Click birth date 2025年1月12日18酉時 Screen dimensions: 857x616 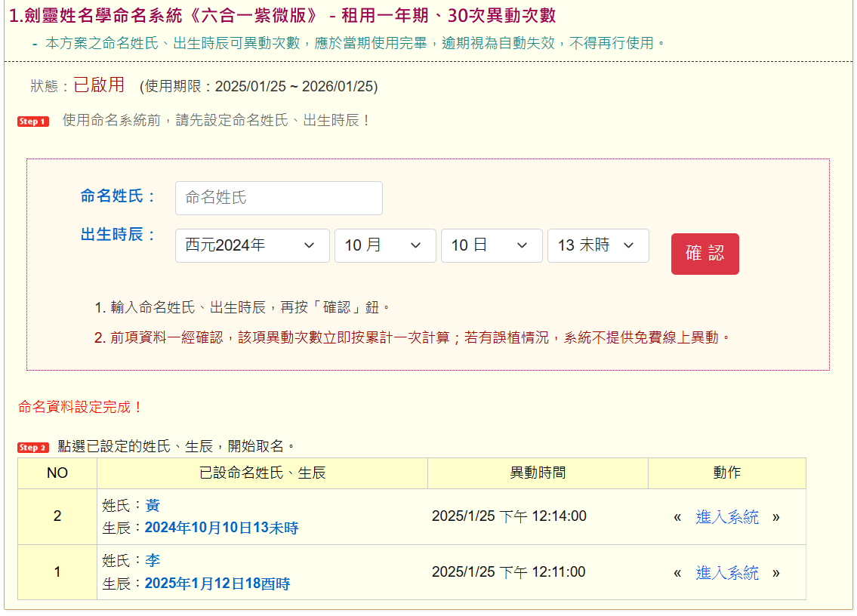click(217, 584)
